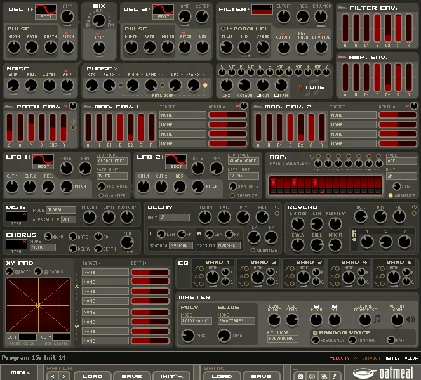Open the Delay mode dropdown
Viewport: 421px width, 380px height.
tap(174, 217)
